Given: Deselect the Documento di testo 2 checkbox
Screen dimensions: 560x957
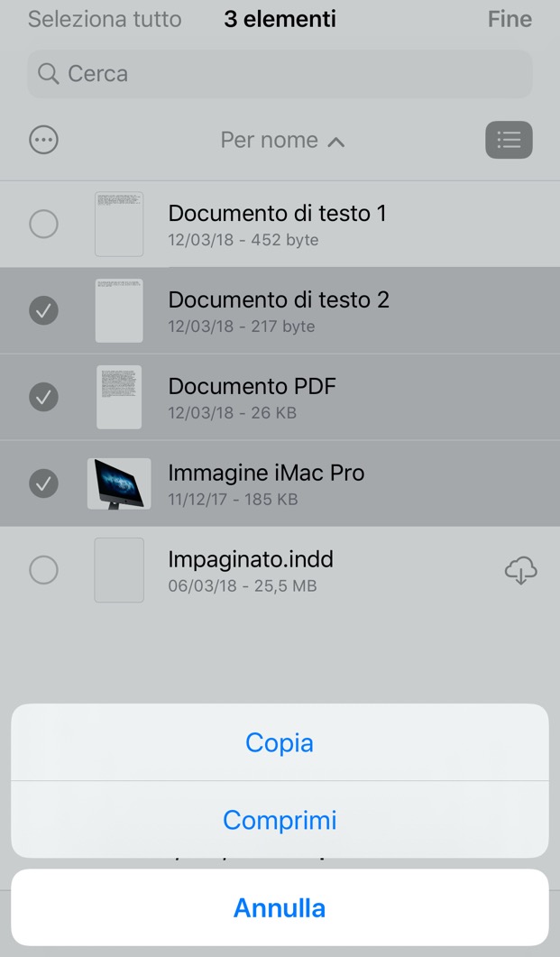Looking at the screenshot, I should coord(44,310).
